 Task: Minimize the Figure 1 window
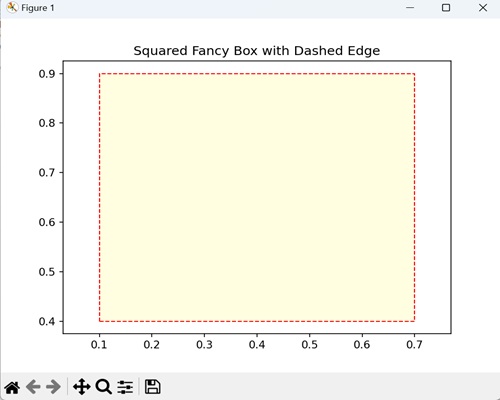click(410, 7)
